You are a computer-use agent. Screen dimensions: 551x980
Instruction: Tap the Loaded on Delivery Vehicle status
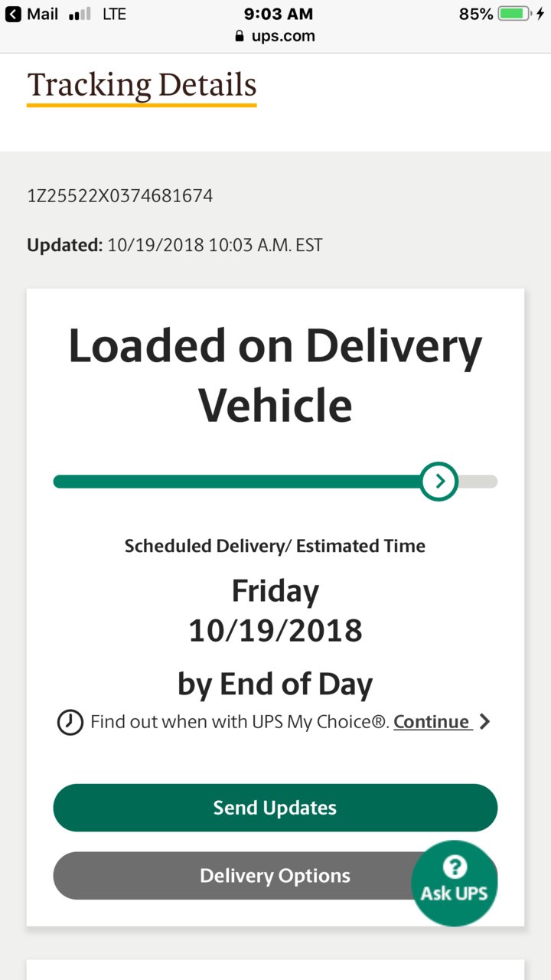tap(275, 375)
